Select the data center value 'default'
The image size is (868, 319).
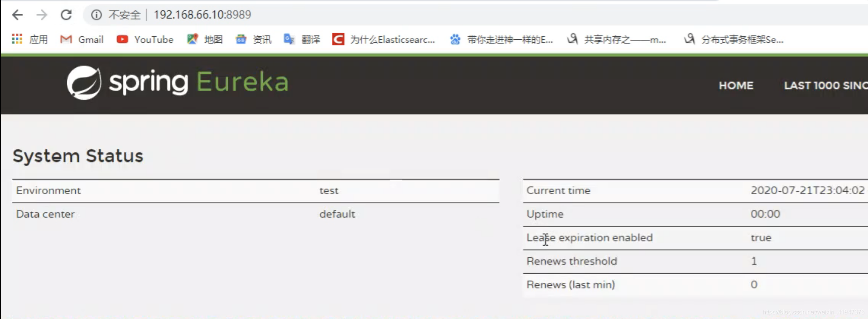[337, 214]
